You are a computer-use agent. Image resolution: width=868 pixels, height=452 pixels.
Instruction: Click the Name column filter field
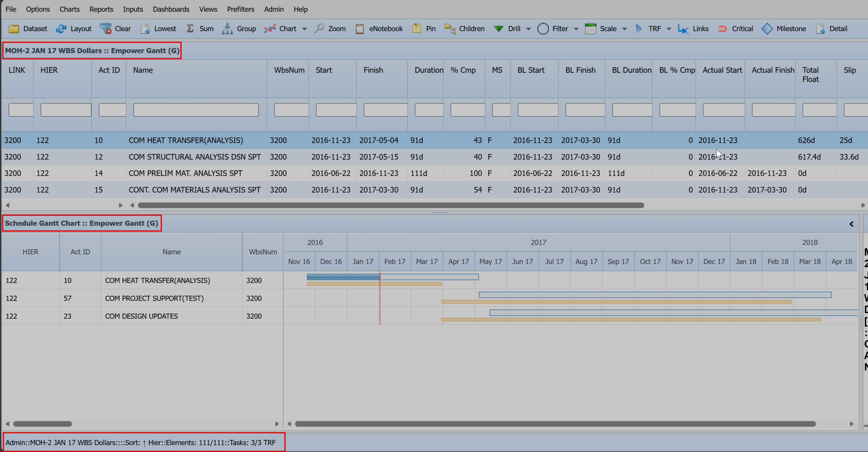[196, 109]
